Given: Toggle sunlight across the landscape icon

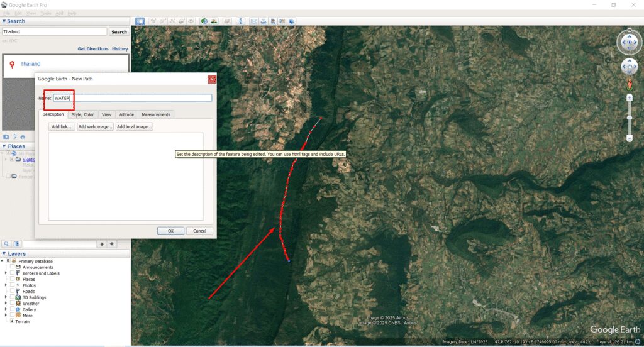Looking at the screenshot, I should click(x=214, y=21).
